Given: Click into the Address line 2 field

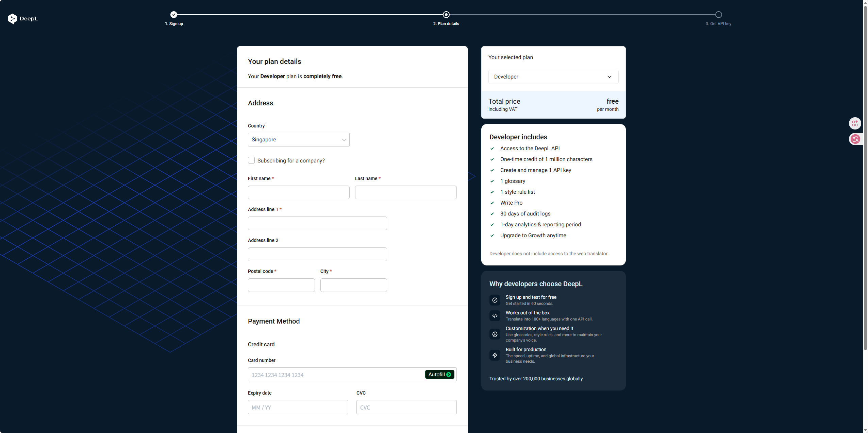Looking at the screenshot, I should [317, 254].
